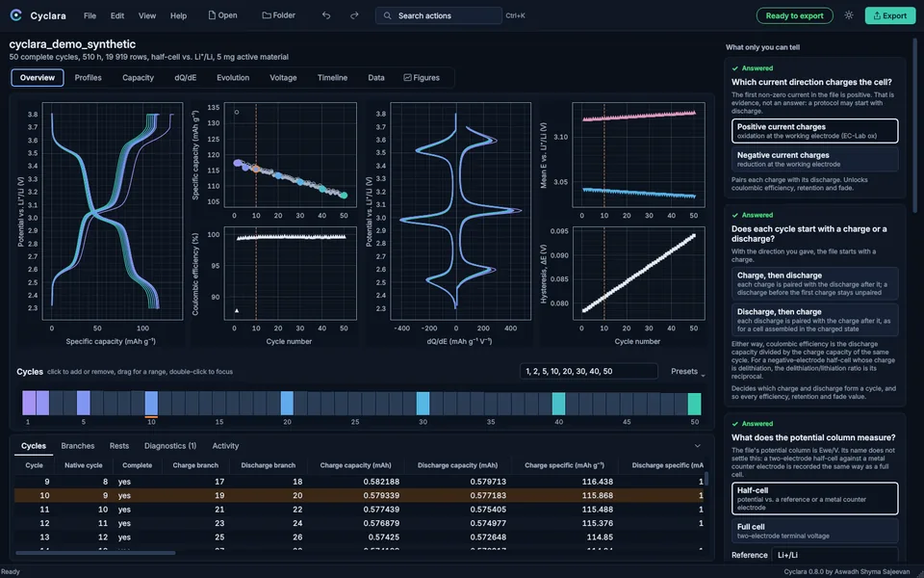The height and width of the screenshot is (578, 924).
Task: Open the Edit menu
Action: [117, 16]
